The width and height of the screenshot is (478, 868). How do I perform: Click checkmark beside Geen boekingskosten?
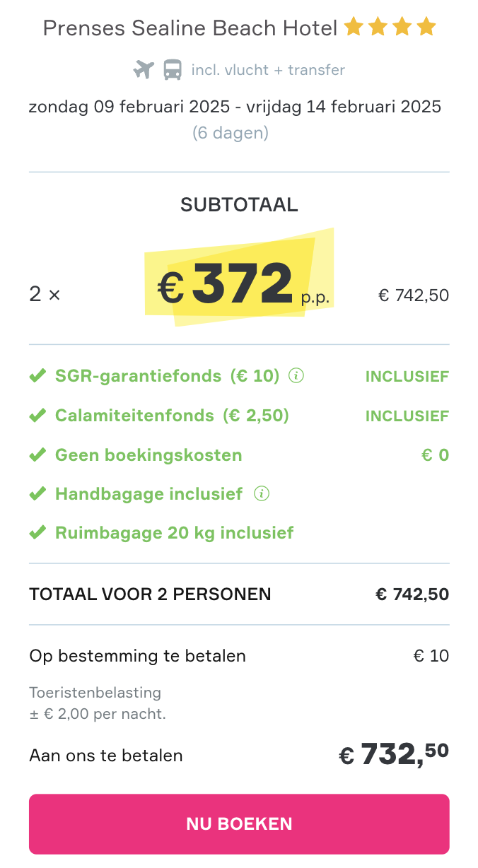pyautogui.click(x=37, y=454)
